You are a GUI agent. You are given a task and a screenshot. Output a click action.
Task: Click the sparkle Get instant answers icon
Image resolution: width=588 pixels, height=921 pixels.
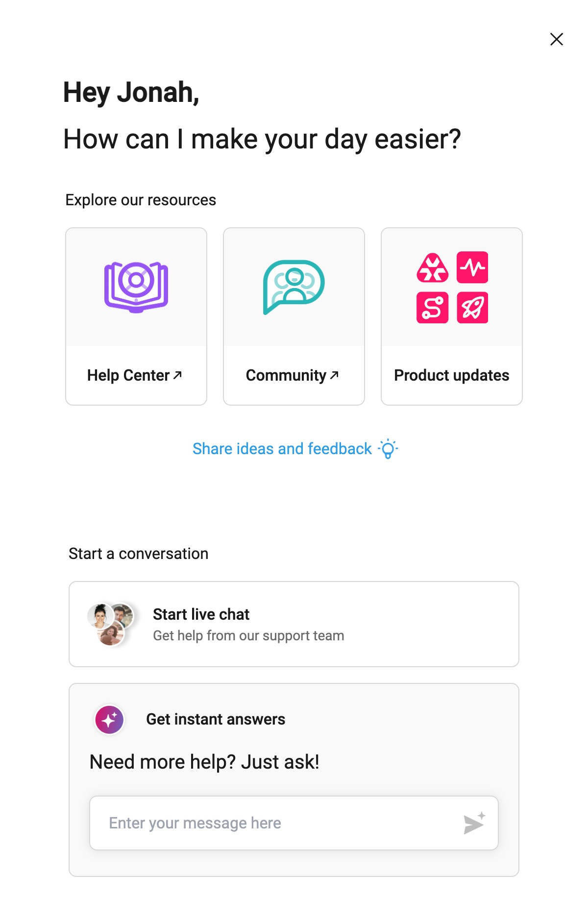tap(109, 720)
